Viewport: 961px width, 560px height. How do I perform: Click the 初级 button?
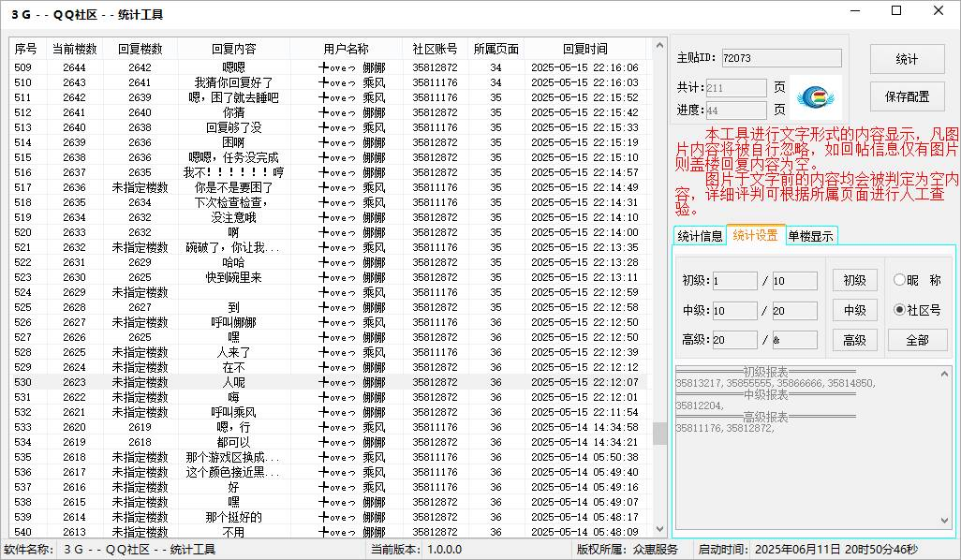coord(854,280)
